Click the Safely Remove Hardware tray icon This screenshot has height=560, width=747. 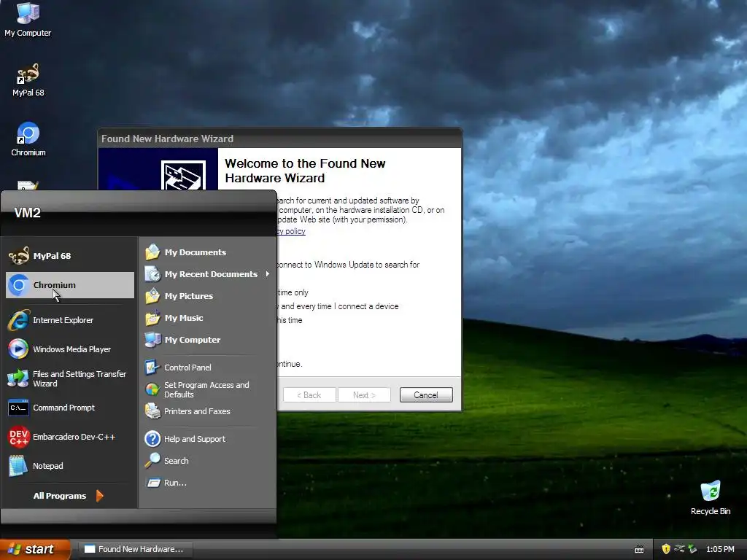coord(692,549)
